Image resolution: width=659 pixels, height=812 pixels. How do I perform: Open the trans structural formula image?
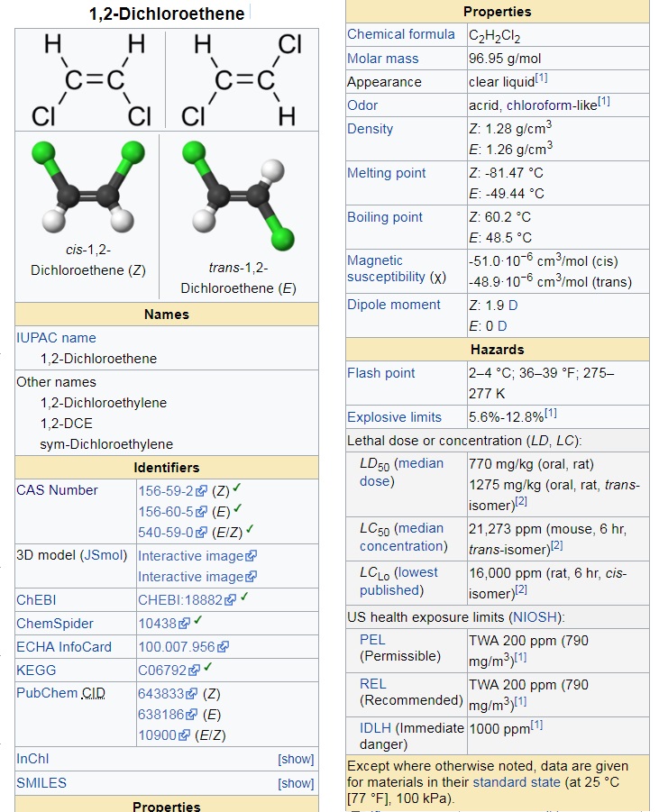[242, 80]
